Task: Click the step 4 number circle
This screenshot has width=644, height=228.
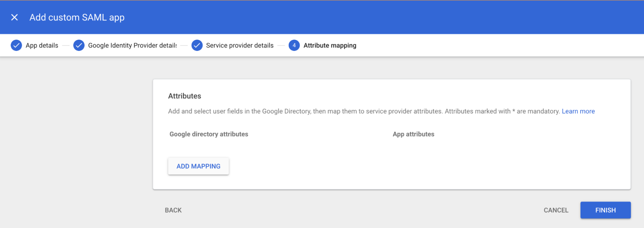Action: point(294,45)
